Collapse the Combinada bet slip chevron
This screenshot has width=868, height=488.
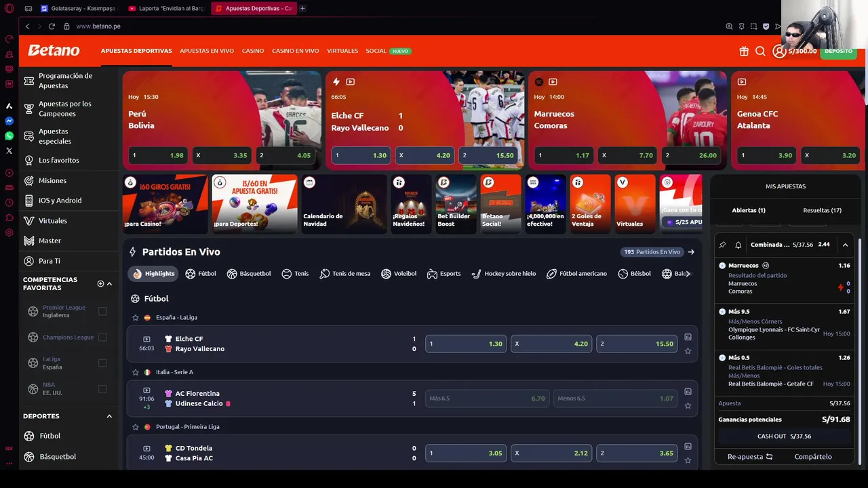coord(845,245)
